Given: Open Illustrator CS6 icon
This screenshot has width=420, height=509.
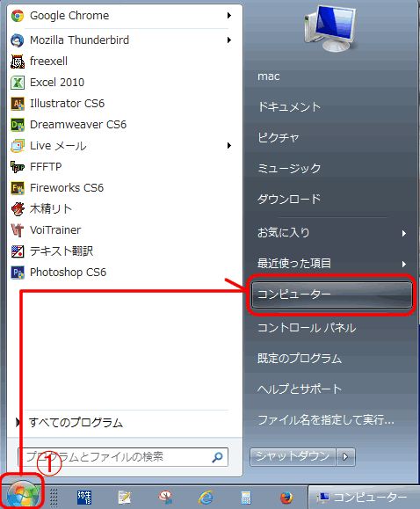Looking at the screenshot, I should point(18,104).
